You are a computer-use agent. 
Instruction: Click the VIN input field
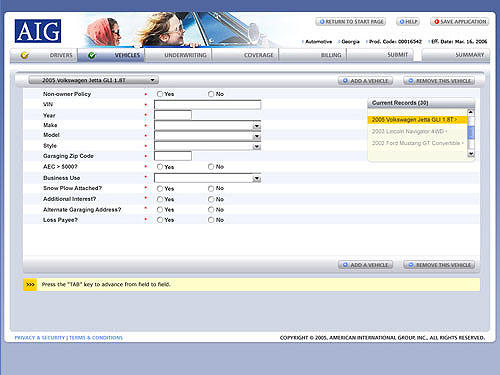207,105
